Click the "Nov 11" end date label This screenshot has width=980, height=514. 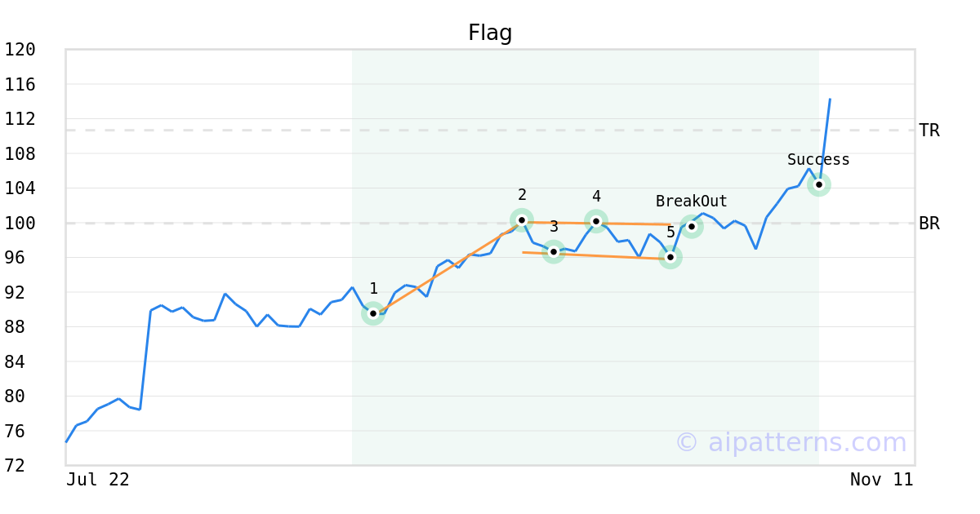(x=881, y=480)
